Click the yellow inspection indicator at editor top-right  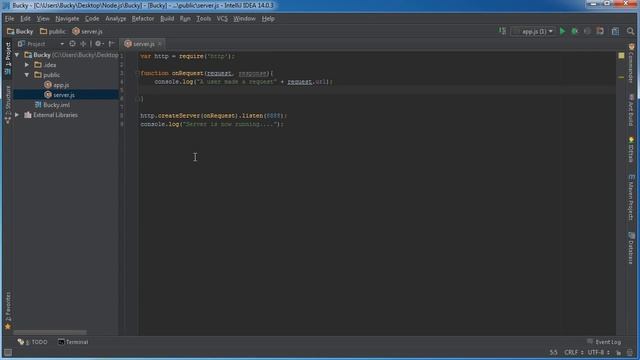click(x=621, y=56)
